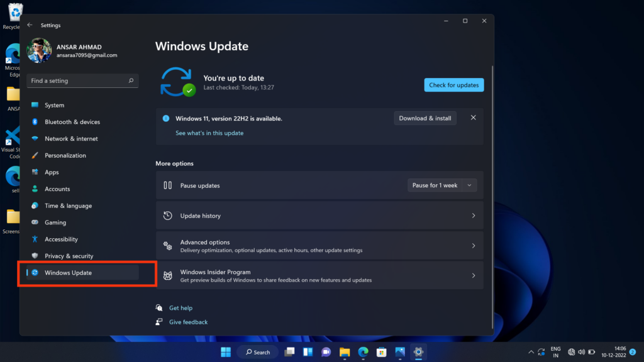Click Pause for 1 week button
The height and width of the screenshot is (362, 644).
[x=435, y=185]
